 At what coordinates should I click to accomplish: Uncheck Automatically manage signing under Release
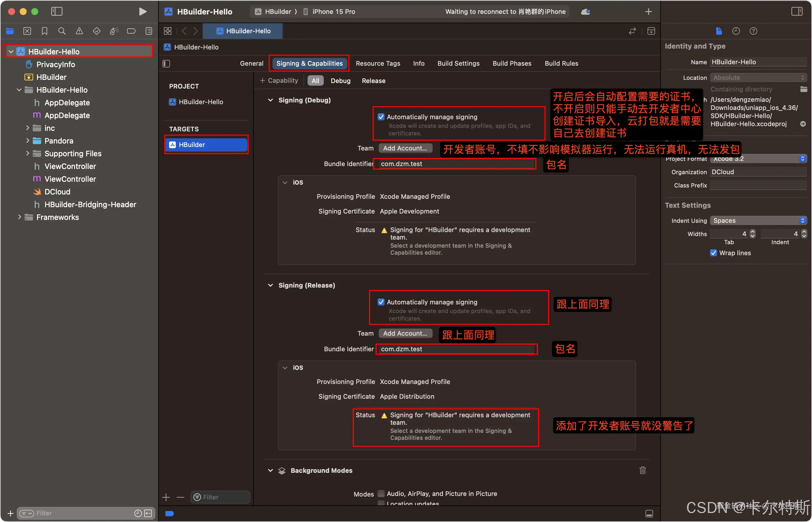click(x=381, y=302)
